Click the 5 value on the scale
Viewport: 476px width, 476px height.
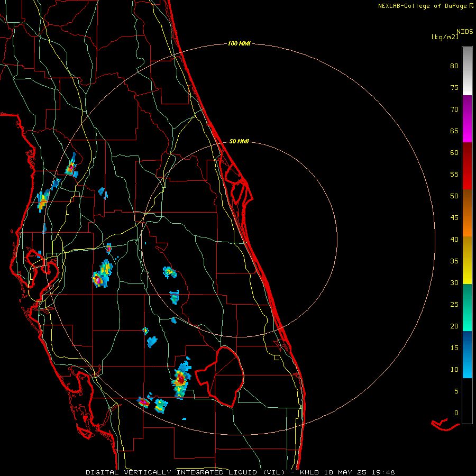pos(456,391)
